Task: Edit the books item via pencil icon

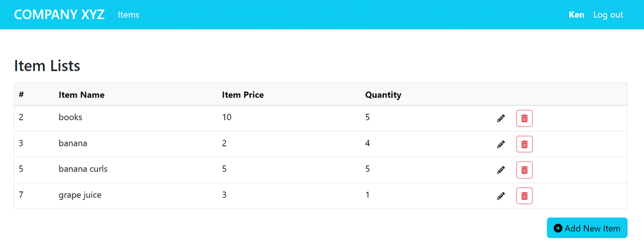Action: pyautogui.click(x=501, y=118)
